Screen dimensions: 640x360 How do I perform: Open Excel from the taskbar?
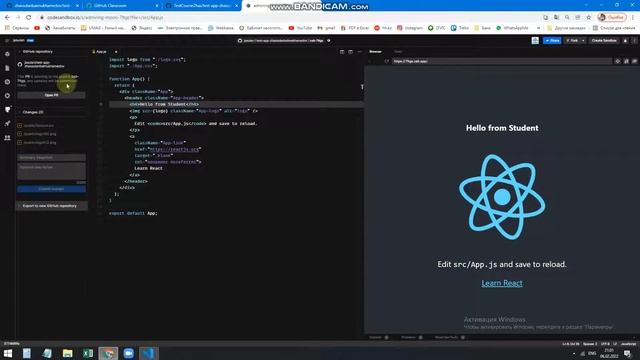click(x=88, y=353)
